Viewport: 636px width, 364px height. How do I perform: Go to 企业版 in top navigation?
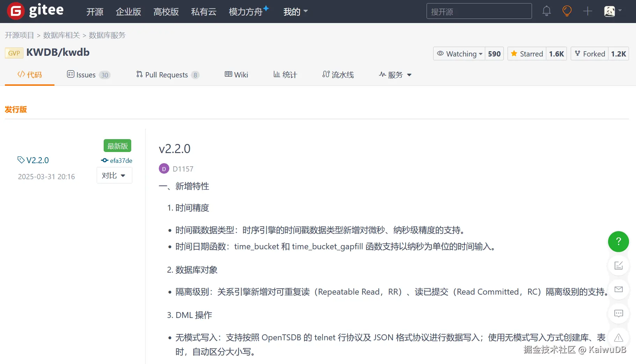coord(128,12)
